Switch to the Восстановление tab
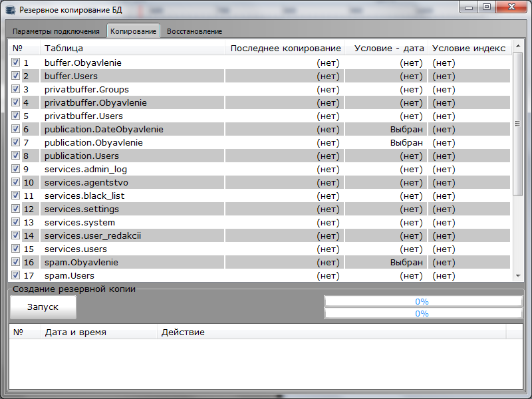The width and height of the screenshot is (532, 399). (194, 31)
